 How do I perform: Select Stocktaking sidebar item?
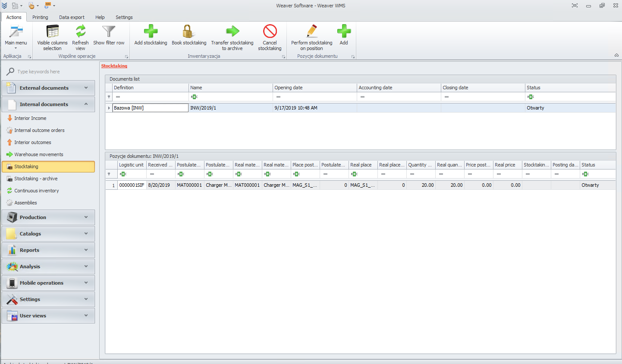[x=48, y=166]
